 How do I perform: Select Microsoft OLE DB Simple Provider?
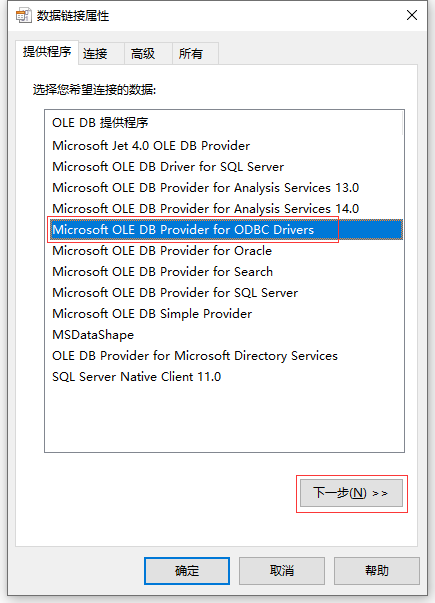[x=224, y=314]
